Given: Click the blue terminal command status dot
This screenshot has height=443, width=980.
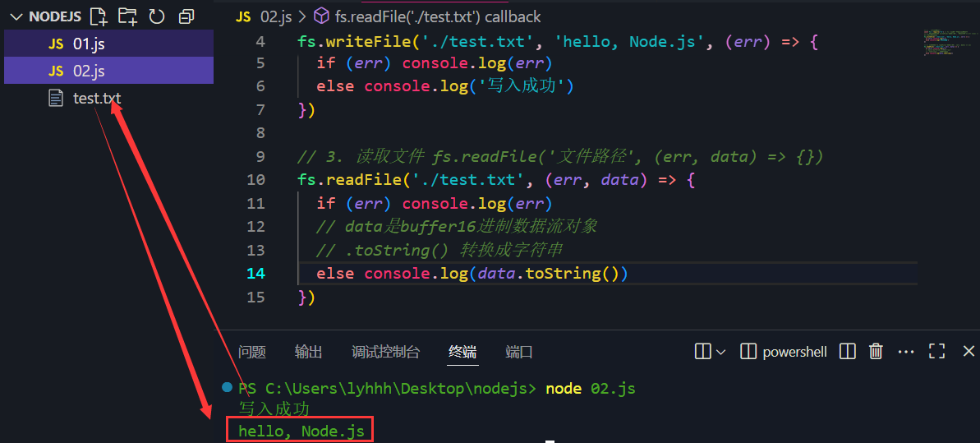Looking at the screenshot, I should (x=228, y=388).
